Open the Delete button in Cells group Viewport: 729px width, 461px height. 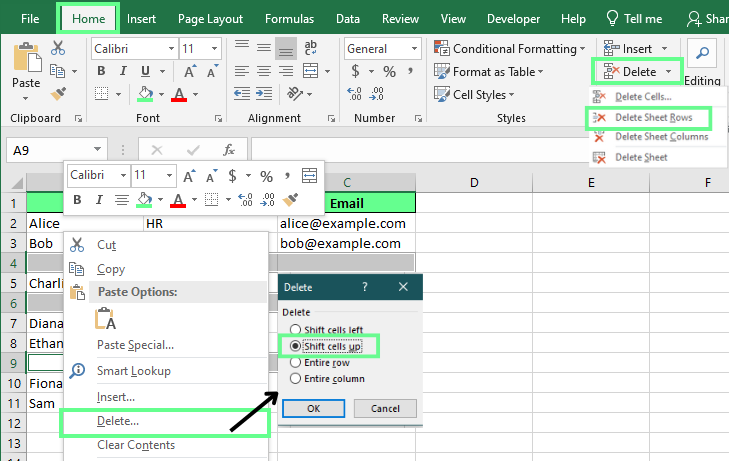click(637, 72)
